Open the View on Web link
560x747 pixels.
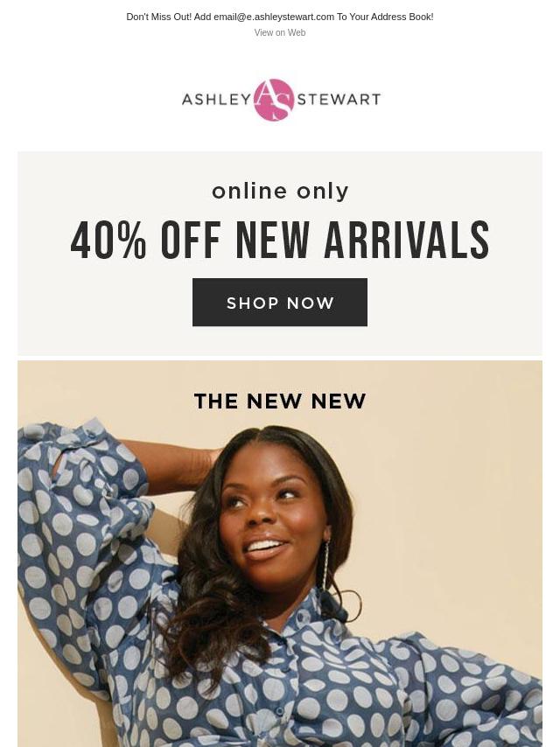[x=280, y=33]
